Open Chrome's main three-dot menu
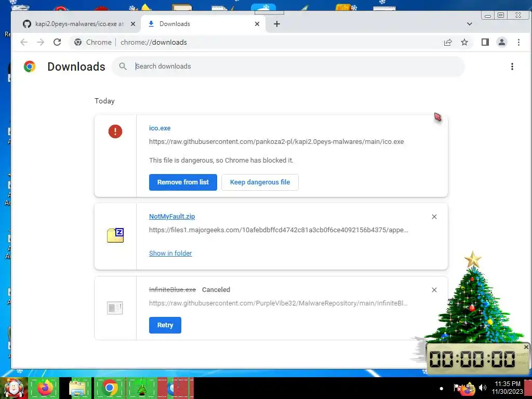 518,42
